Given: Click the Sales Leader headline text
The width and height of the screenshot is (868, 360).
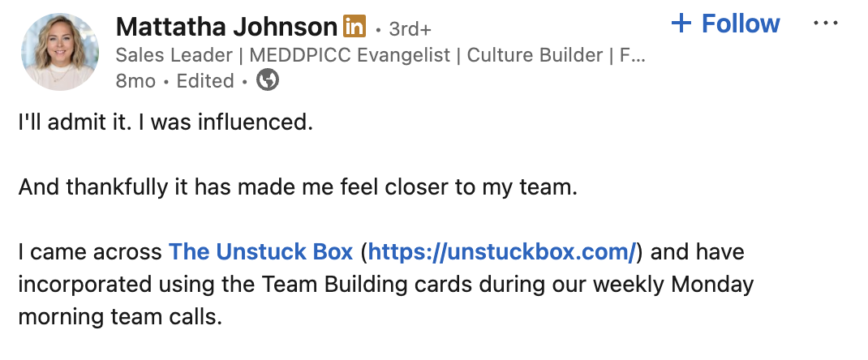Looking at the screenshot, I should coord(174,55).
